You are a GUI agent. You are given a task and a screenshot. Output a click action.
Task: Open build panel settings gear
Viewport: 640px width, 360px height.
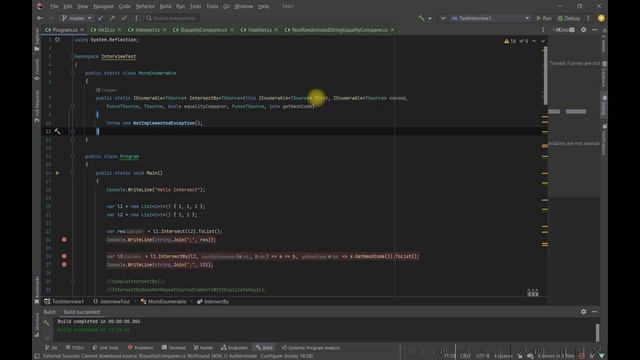[584, 312]
